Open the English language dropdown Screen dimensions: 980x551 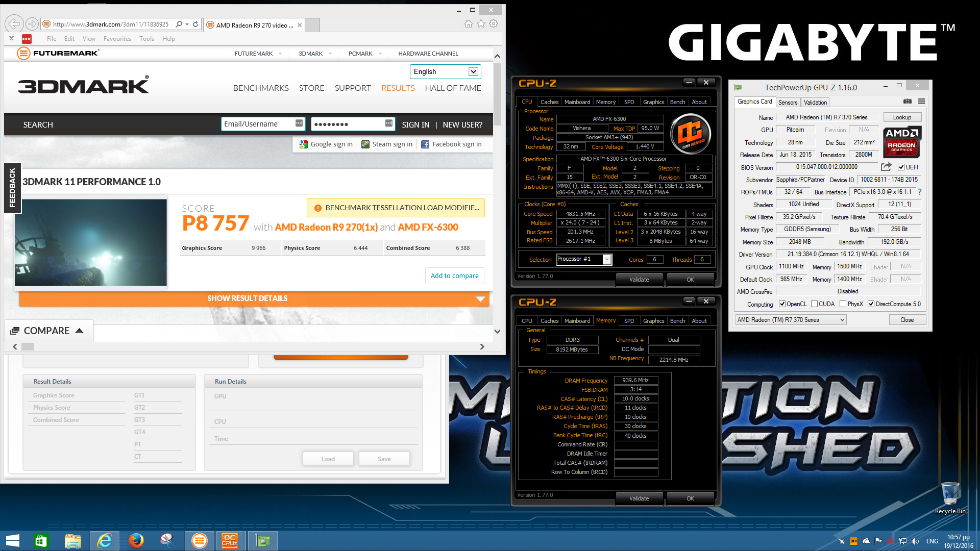click(x=445, y=71)
